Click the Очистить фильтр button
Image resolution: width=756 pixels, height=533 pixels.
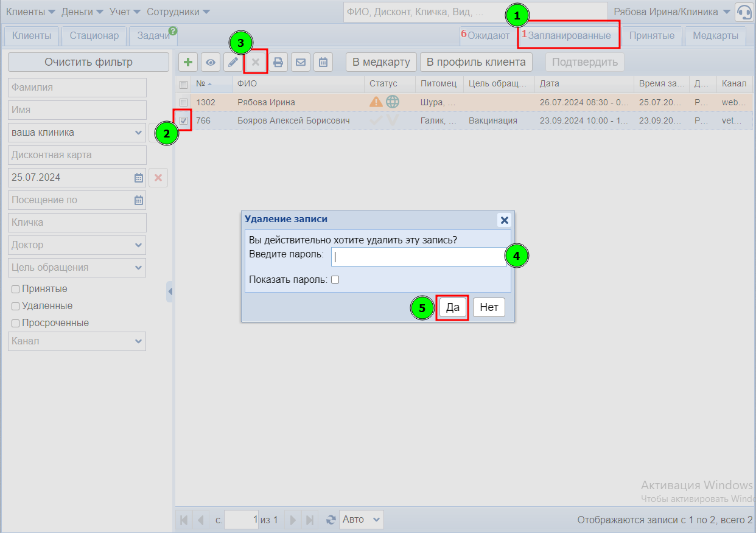(x=88, y=62)
